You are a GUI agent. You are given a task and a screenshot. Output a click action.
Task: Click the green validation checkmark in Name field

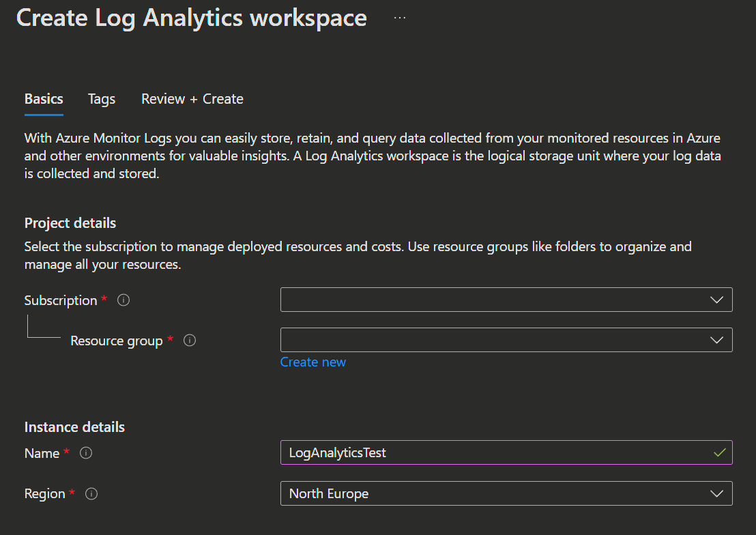[x=719, y=452]
